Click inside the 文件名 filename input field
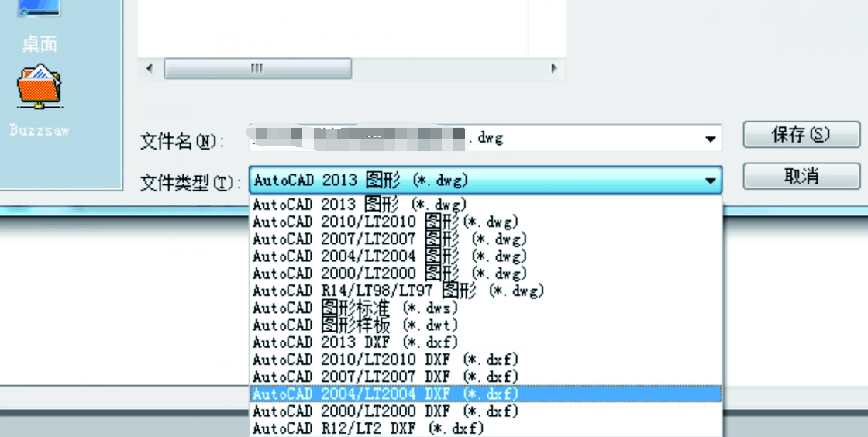 tap(485, 138)
